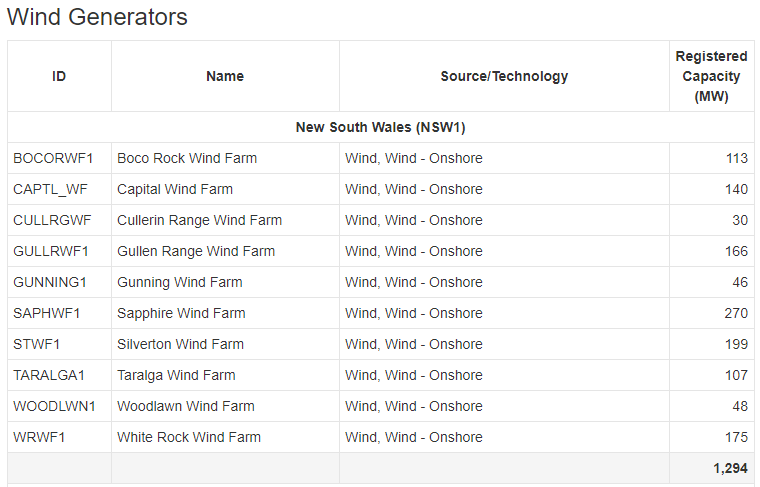Click Gullen Range Wind Farm name

[196, 251]
